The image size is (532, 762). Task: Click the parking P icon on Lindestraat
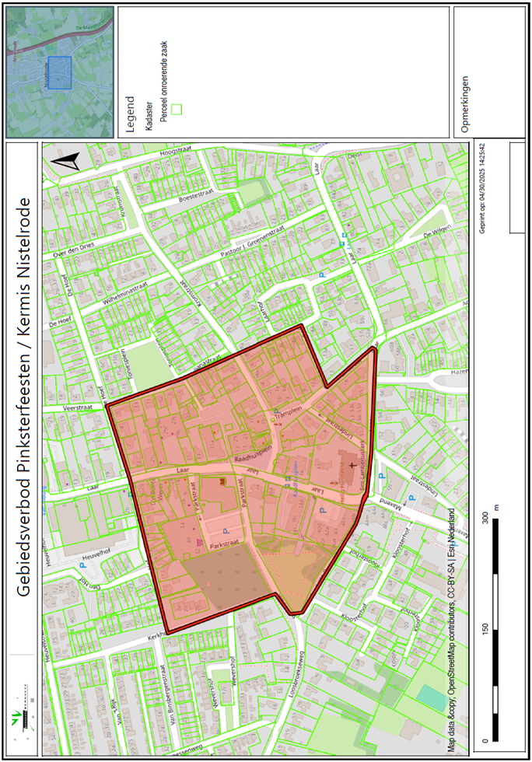tap(380, 477)
